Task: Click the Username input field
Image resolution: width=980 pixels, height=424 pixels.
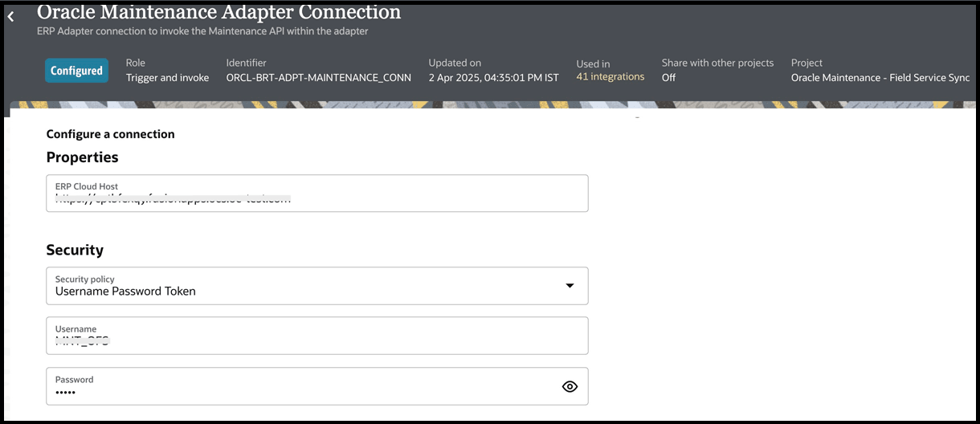Action: 317,336
